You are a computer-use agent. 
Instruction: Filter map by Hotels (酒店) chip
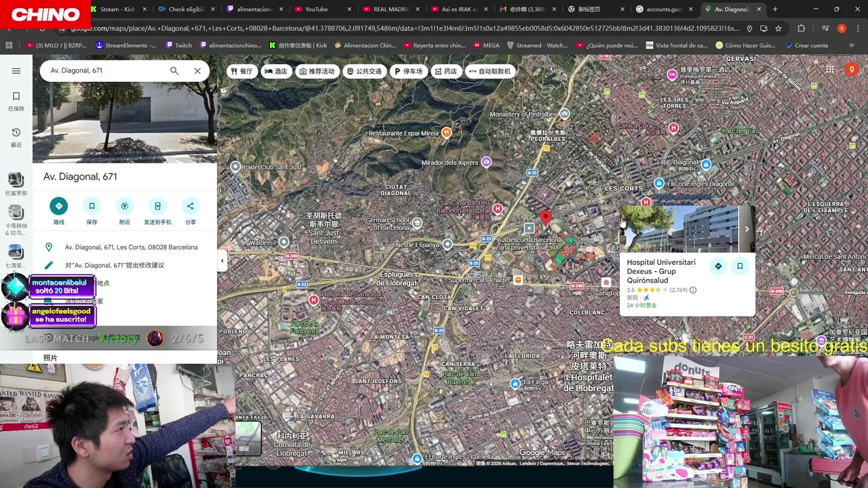[x=276, y=71]
